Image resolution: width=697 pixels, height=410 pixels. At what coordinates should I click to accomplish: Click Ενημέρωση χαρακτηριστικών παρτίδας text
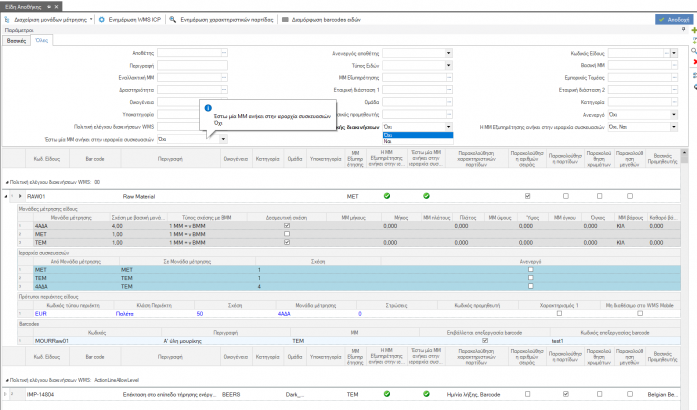(x=227, y=20)
